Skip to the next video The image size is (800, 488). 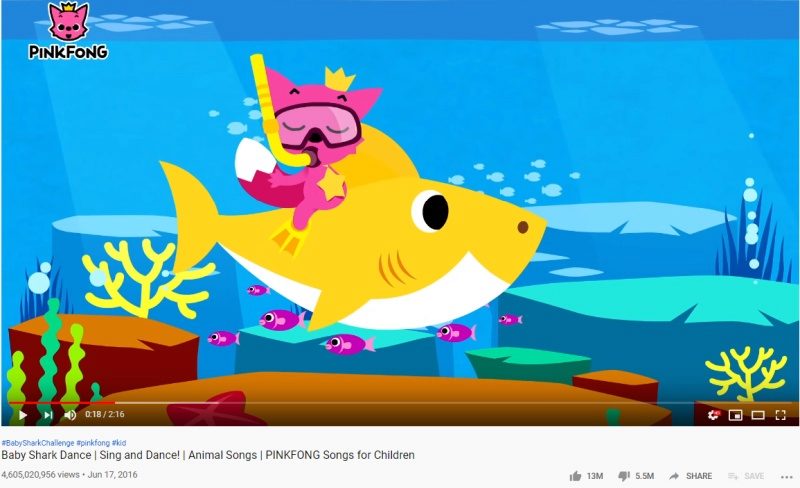(48, 415)
